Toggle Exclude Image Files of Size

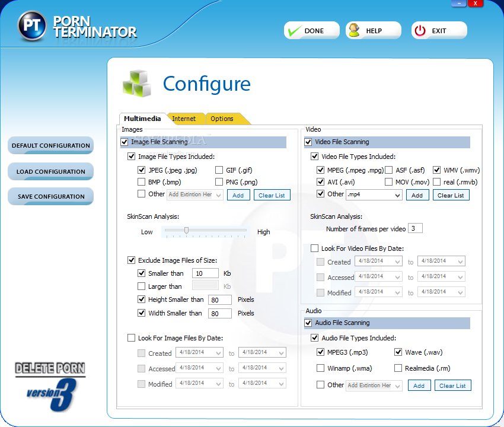coord(131,260)
